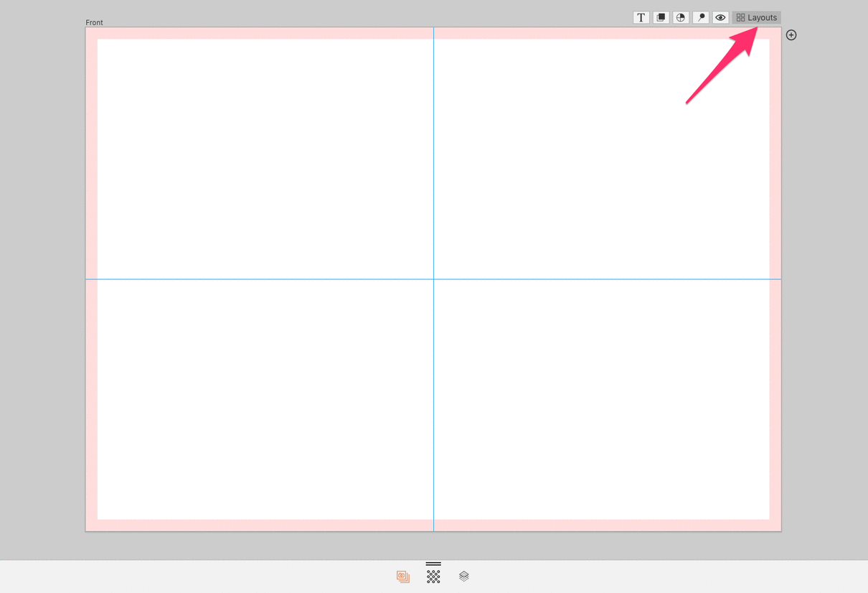The image size is (868, 593).
Task: Click the dotted pattern grid icon
Action: tap(433, 576)
